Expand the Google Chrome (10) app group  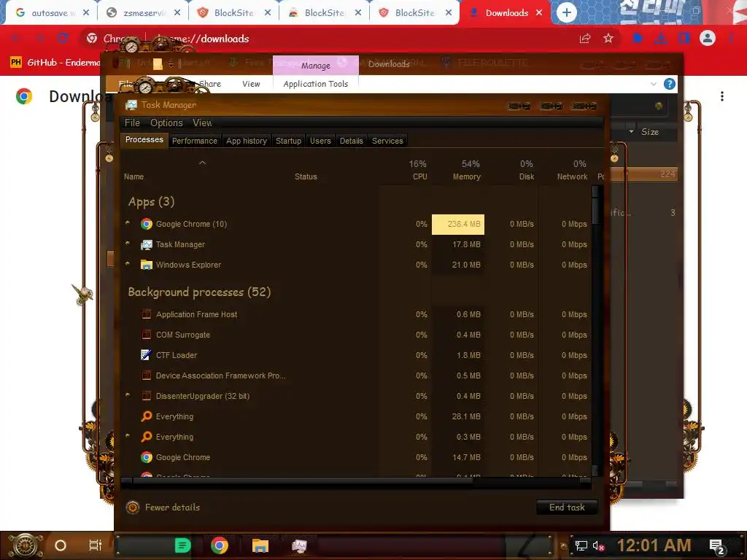pyautogui.click(x=128, y=223)
